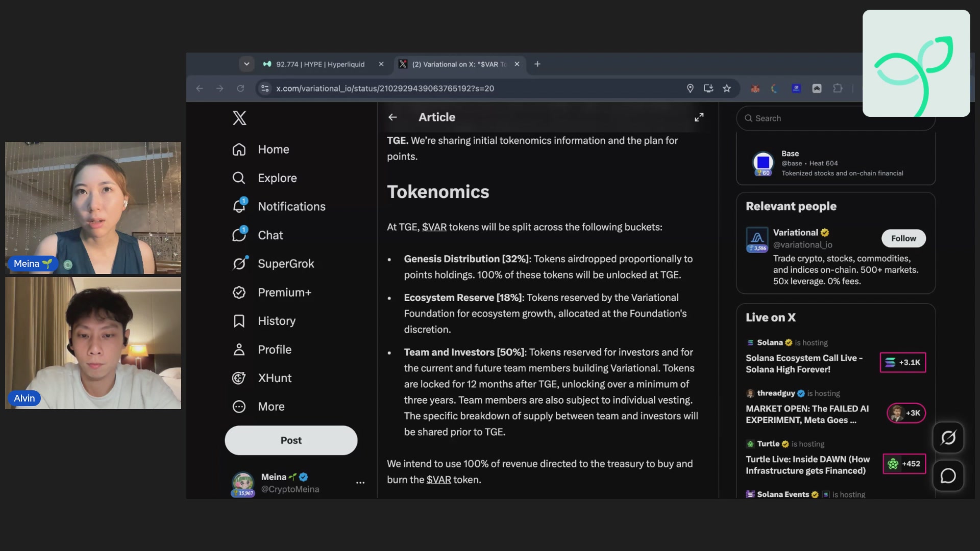Click the browser back arrow
980x551 pixels.
tap(200, 88)
